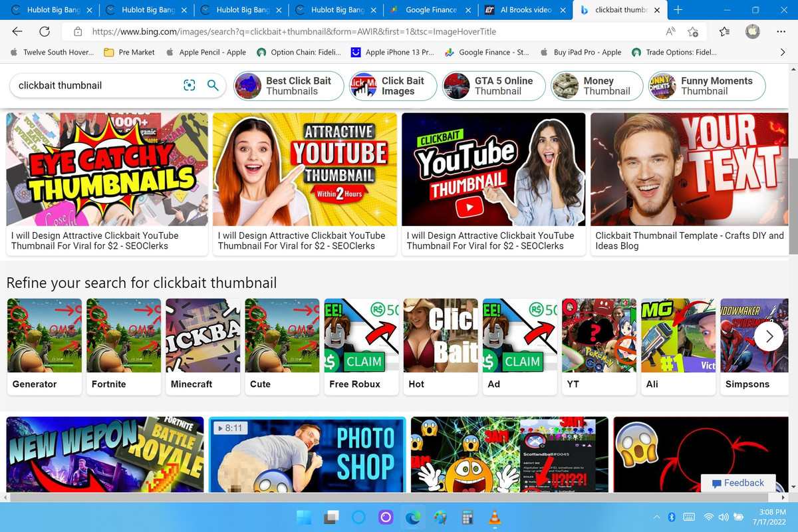The height and width of the screenshot is (532, 798).
Task: Open the purple circle taskbar app
Action: [x=385, y=517]
